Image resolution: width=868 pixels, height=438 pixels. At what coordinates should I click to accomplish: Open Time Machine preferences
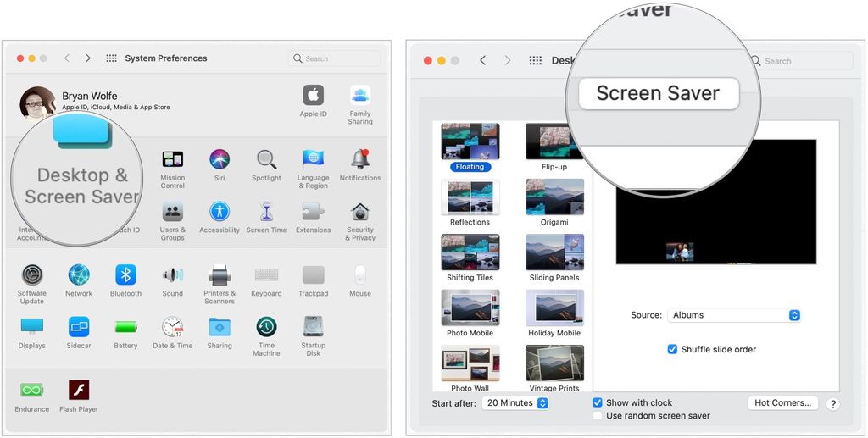point(266,327)
